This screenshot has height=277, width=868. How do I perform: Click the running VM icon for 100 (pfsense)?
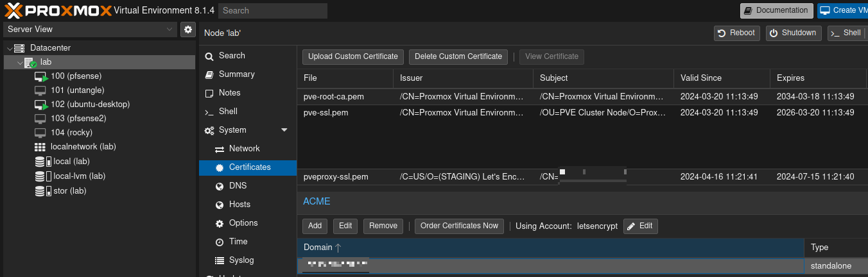[41, 76]
